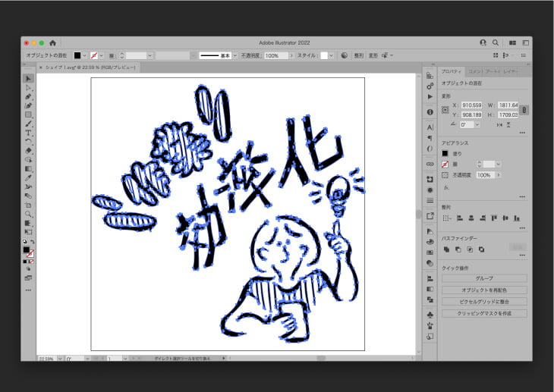Select the Type tool

29,133
